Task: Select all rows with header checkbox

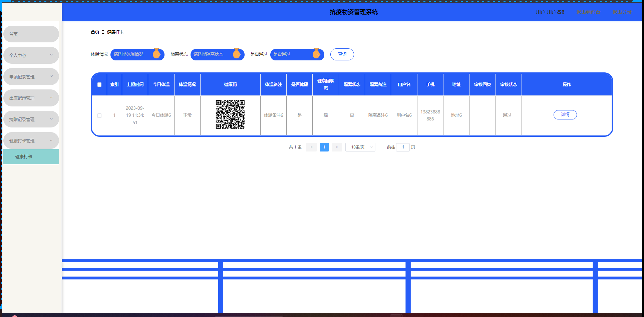Action: pyautogui.click(x=99, y=85)
